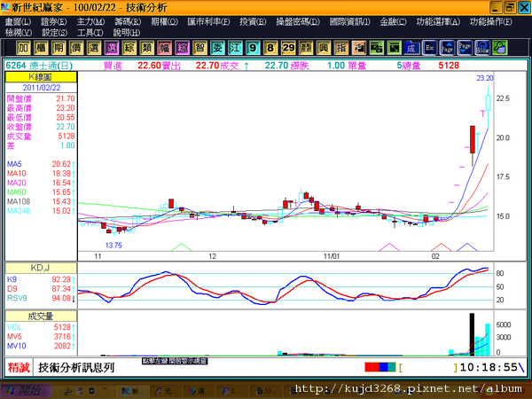Open the 功能操作(E) menu
532x399 pixels.
pyautogui.click(x=491, y=21)
